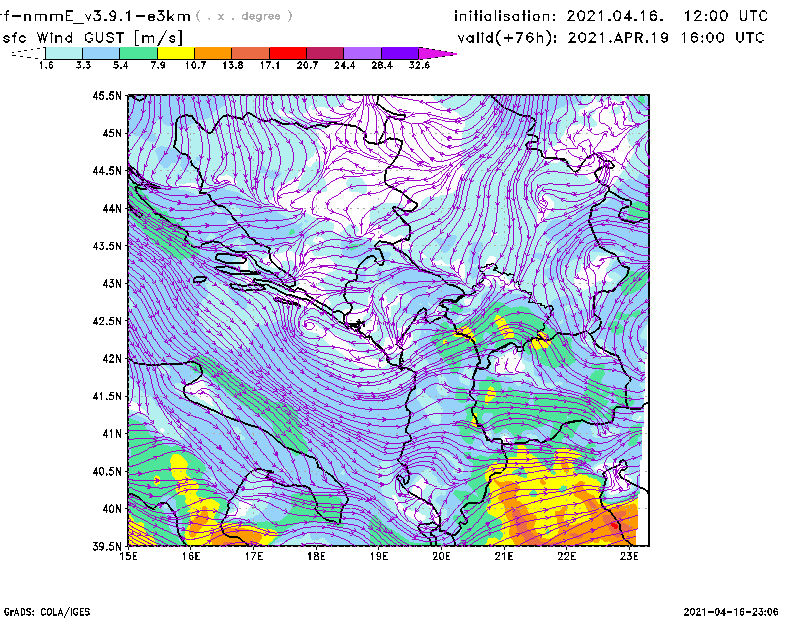Image resolution: width=800 pixels, height=618 pixels.
Task: Click the 'sfc Wind GUST [m/s]' title
Action: point(92,38)
